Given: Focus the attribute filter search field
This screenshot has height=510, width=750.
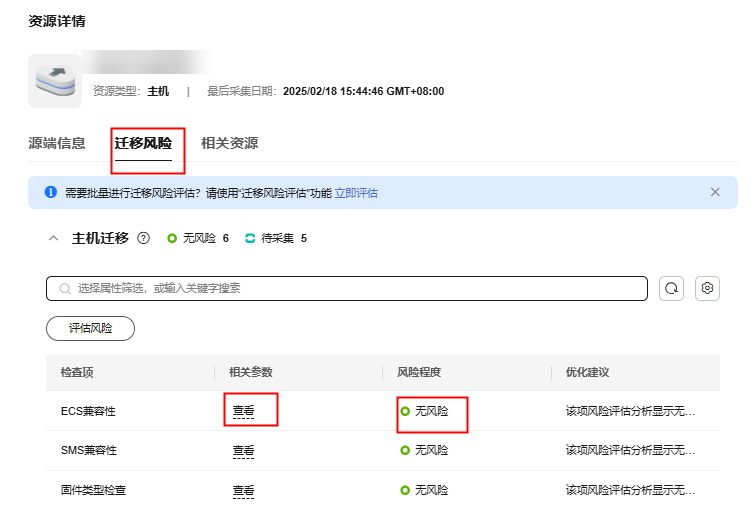Looking at the screenshot, I should [347, 288].
